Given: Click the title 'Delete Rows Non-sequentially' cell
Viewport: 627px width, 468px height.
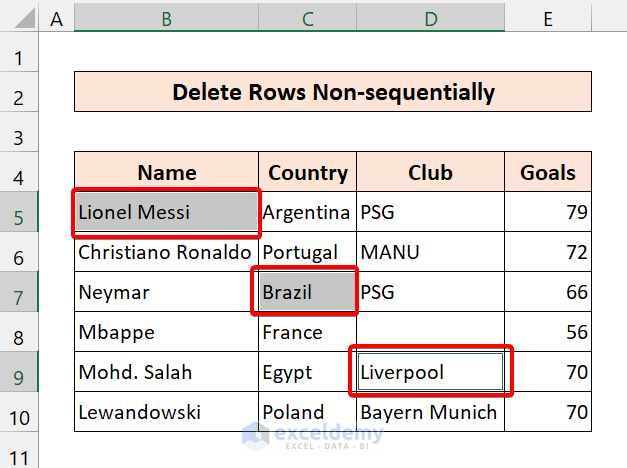Looking at the screenshot, I should 332,93.
